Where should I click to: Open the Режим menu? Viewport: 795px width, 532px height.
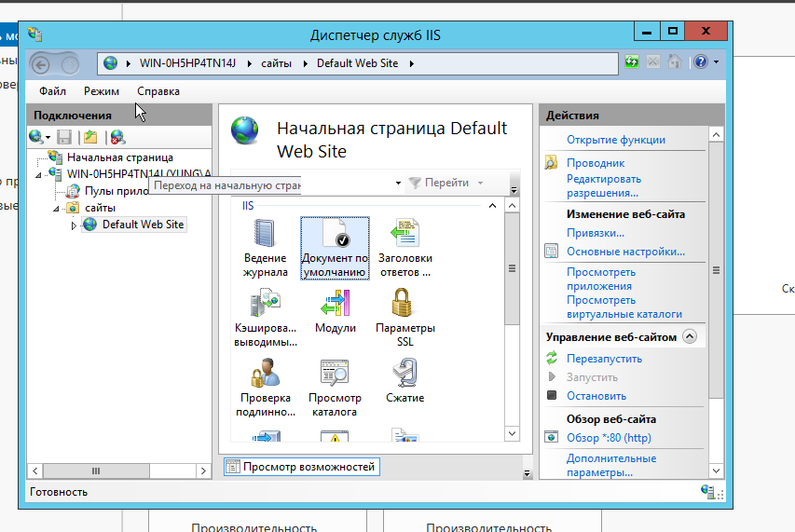tap(102, 91)
